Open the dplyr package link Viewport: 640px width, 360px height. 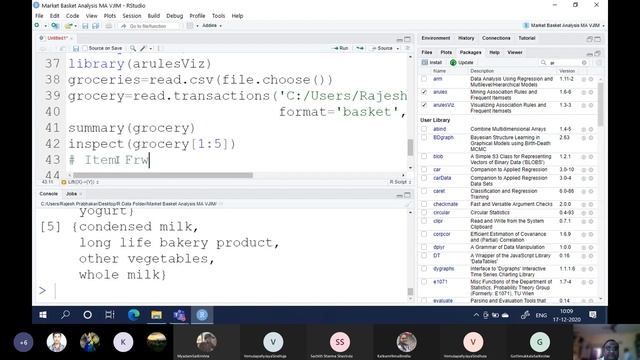point(439,247)
